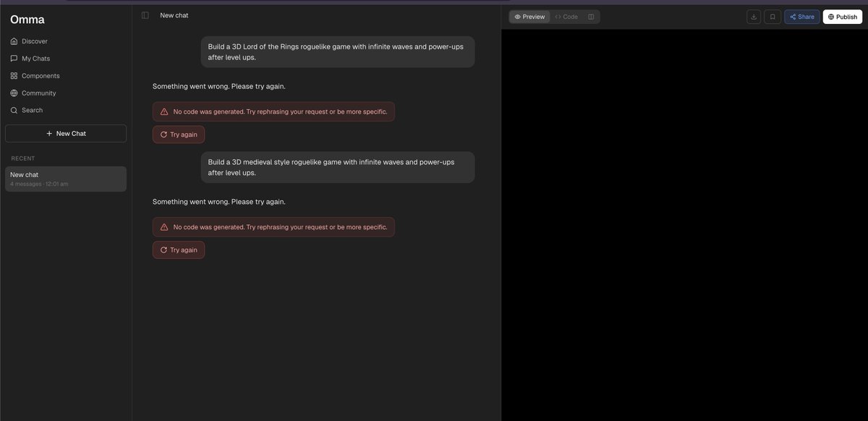868x421 pixels.
Task: Click the 'New chat' title in header
Action: (x=174, y=15)
